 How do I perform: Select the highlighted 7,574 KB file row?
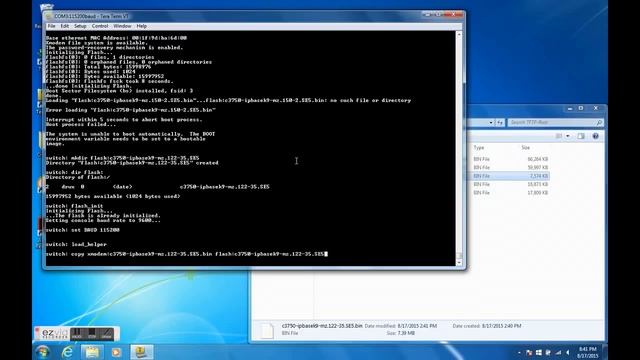coord(510,176)
